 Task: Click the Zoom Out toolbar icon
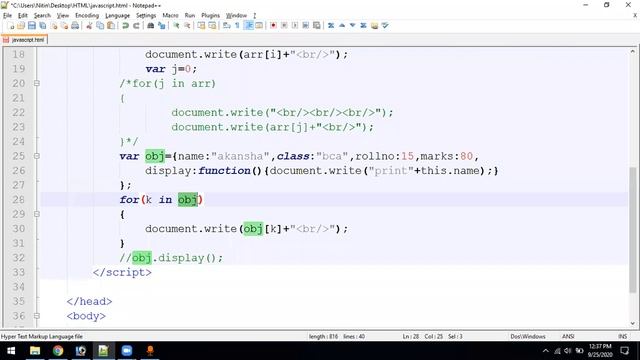pos(187,26)
